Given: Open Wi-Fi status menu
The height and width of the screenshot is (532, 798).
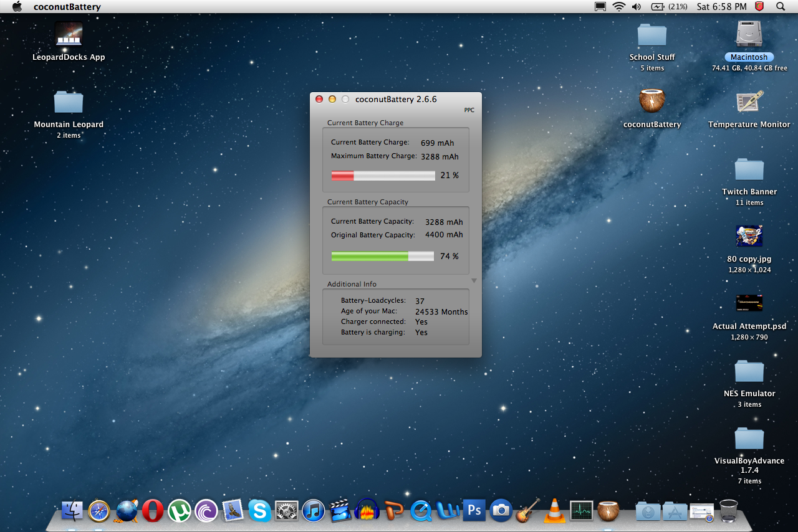Looking at the screenshot, I should click(618, 6).
